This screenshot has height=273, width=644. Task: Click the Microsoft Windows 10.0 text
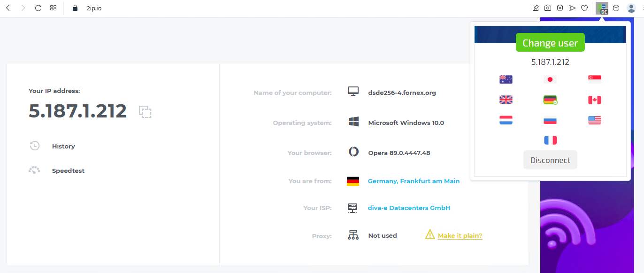click(406, 123)
